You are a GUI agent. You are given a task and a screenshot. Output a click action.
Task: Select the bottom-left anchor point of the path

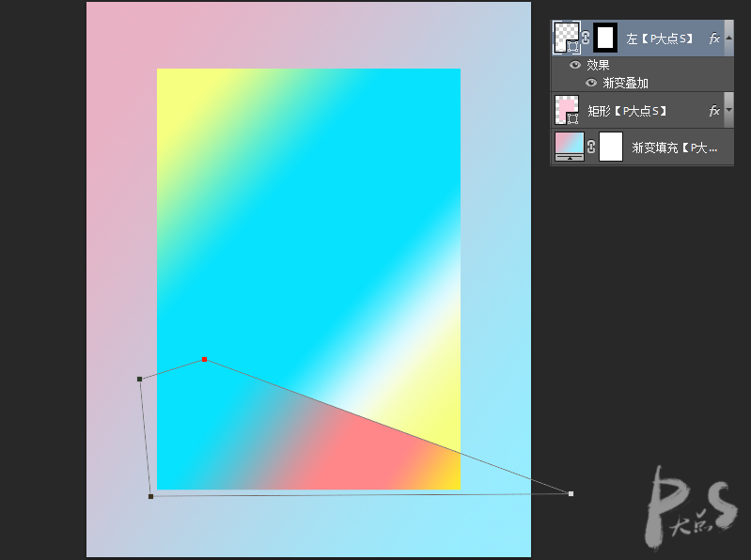[151, 497]
